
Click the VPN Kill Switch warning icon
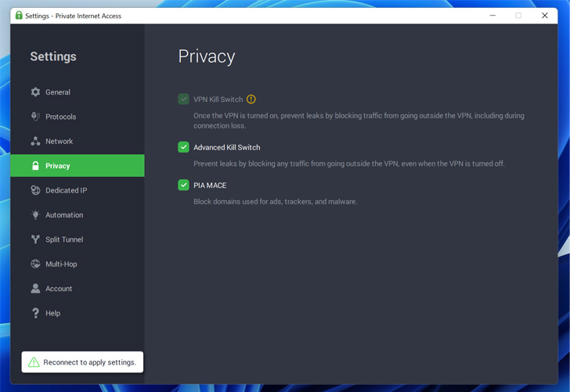tap(251, 99)
